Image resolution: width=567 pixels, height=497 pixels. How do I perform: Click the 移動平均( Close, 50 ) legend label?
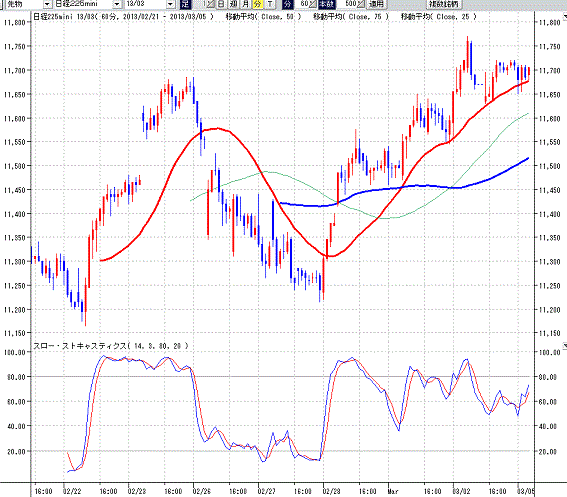point(263,17)
